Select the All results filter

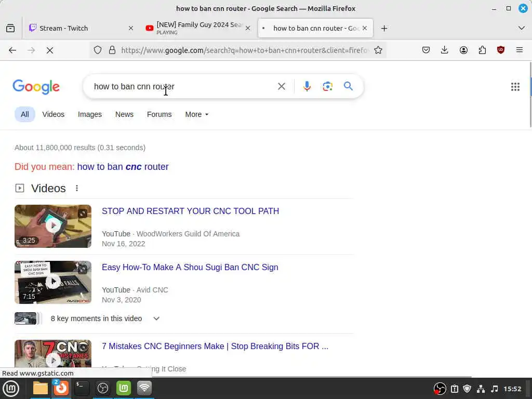tap(25, 115)
